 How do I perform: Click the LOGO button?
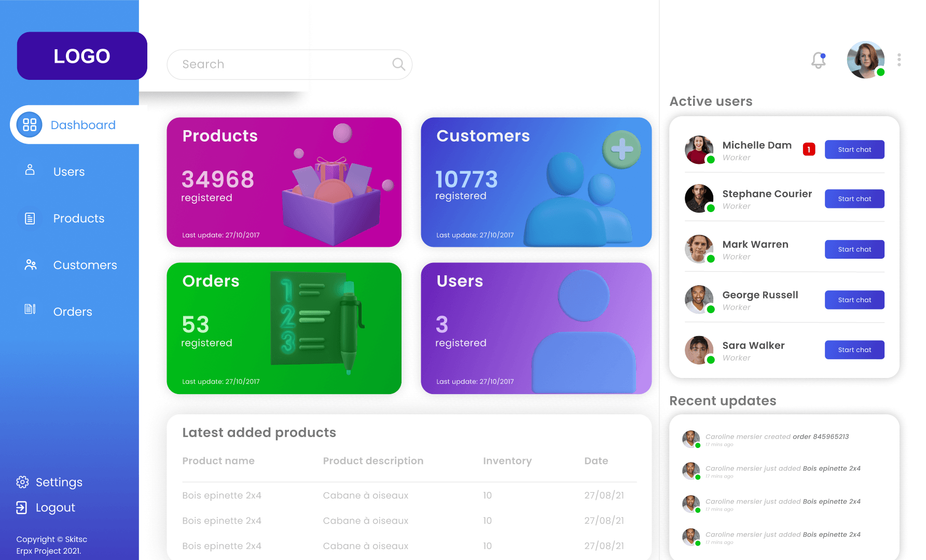[x=82, y=56]
